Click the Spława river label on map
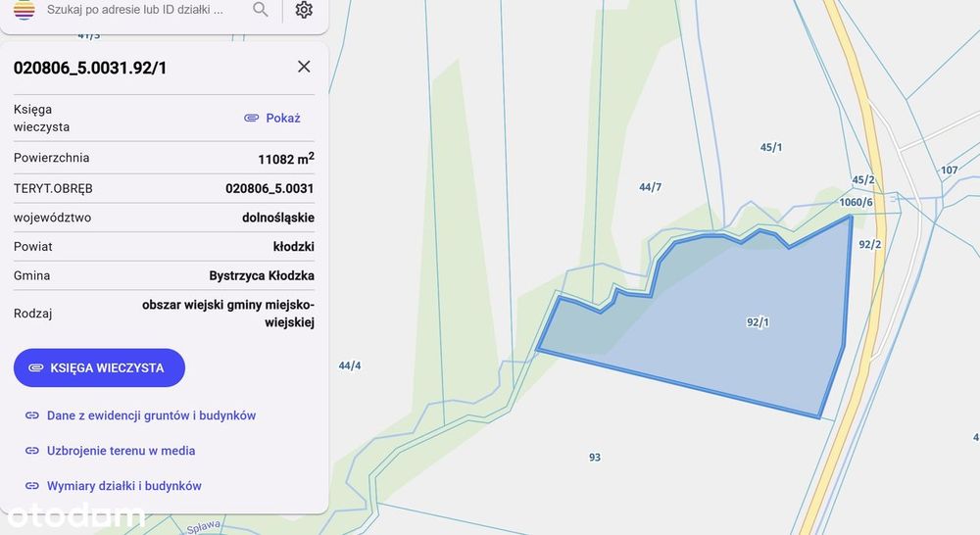980x535 pixels. pos(204,527)
